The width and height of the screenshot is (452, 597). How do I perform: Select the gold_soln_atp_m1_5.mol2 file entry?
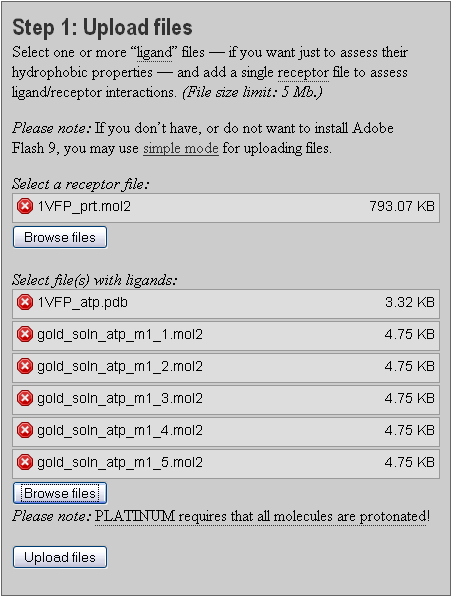tap(226, 463)
